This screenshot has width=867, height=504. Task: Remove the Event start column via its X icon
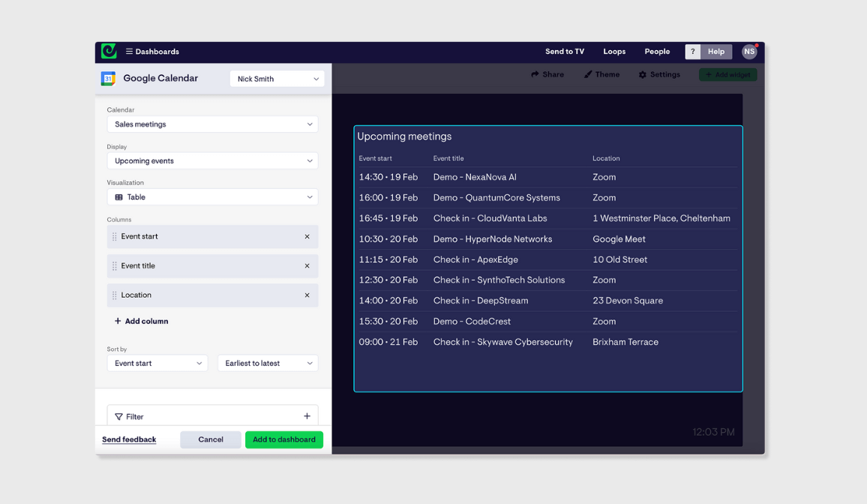pyautogui.click(x=307, y=236)
